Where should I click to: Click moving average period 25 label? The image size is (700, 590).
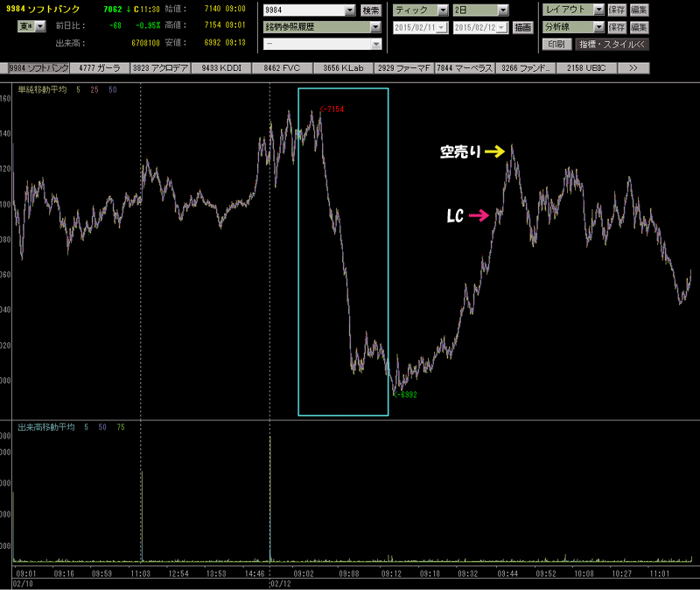point(94,90)
